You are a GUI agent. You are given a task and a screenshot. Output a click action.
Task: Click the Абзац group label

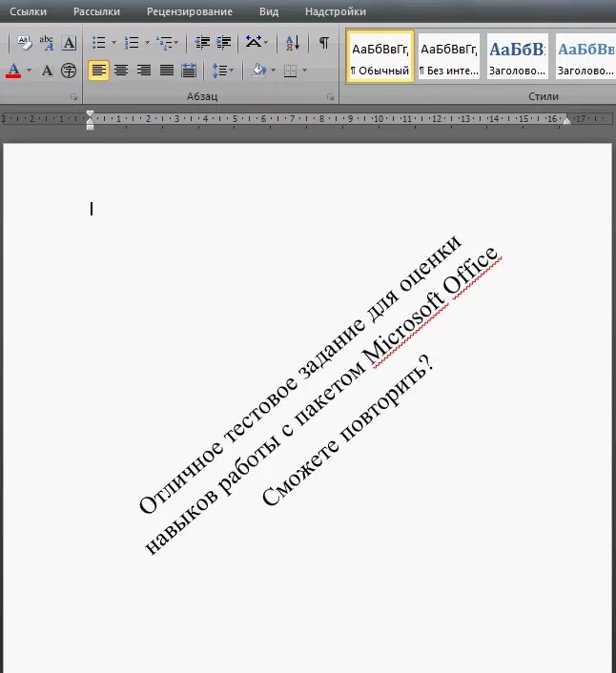pyautogui.click(x=202, y=96)
